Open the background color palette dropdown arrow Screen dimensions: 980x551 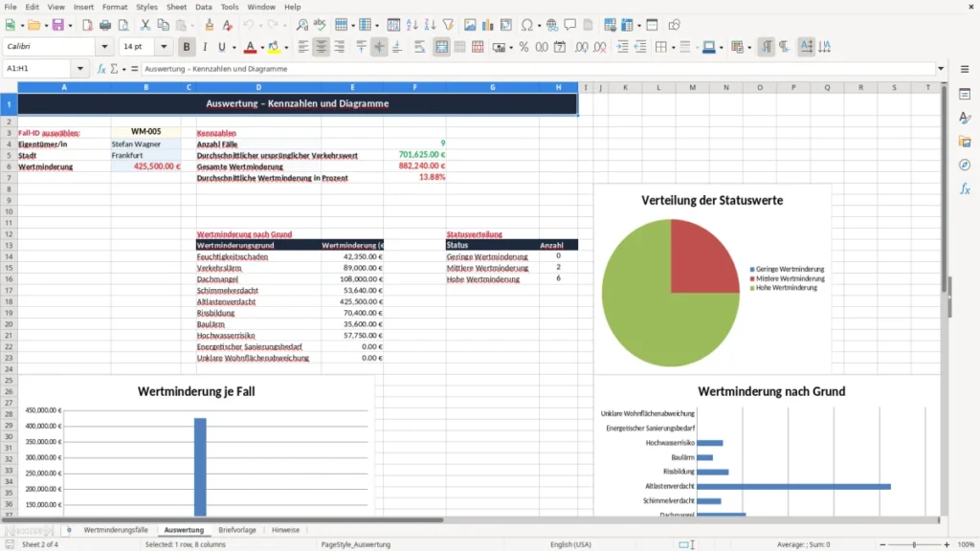point(286,48)
